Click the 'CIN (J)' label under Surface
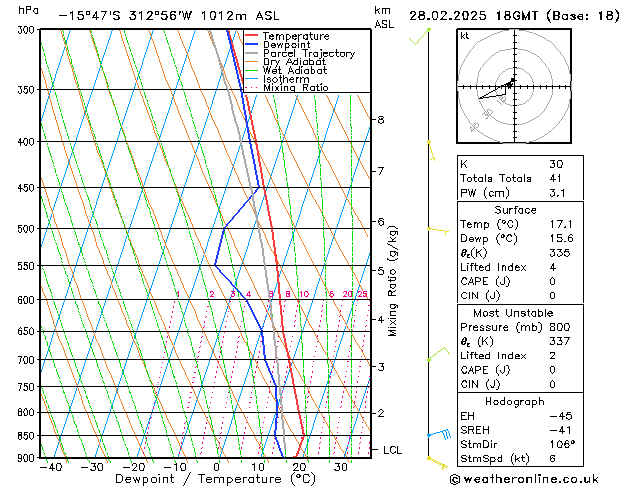 pyautogui.click(x=480, y=296)
